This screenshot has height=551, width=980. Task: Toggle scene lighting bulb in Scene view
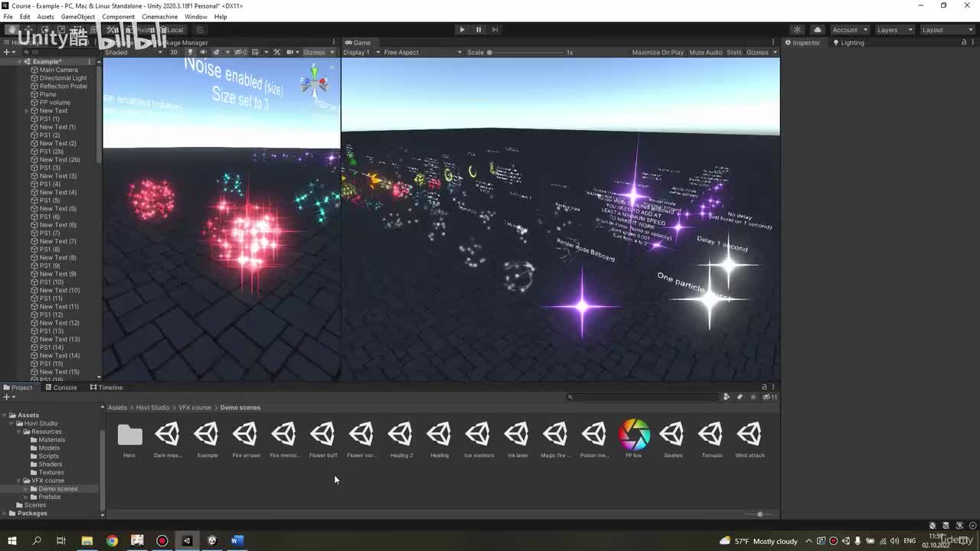point(190,52)
